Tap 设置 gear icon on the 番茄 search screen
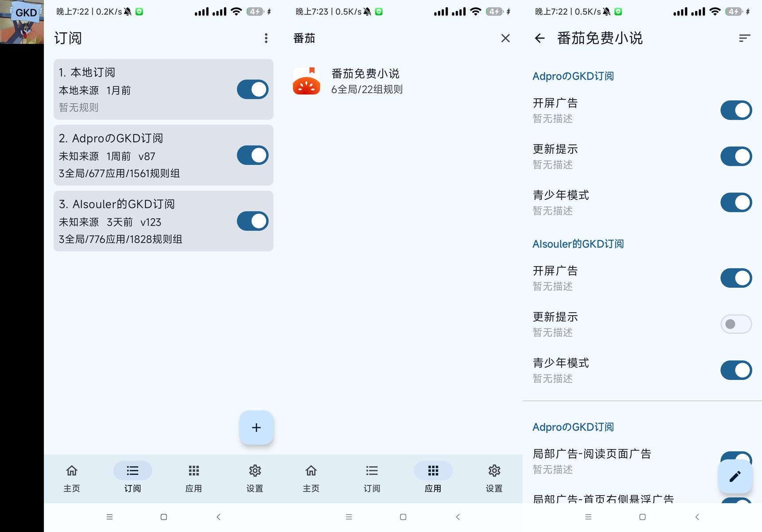 tap(494, 470)
